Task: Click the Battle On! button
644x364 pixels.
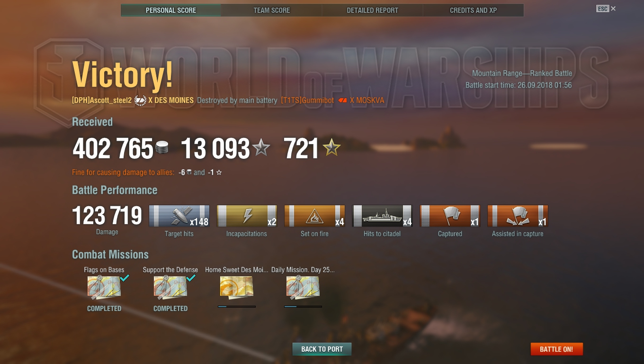Action: 556,349
